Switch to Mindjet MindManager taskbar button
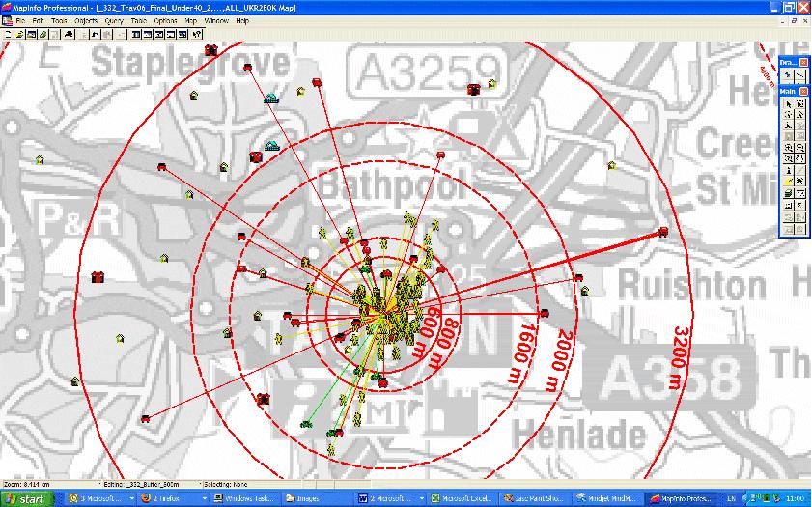The width and height of the screenshot is (812, 507). (x=607, y=498)
